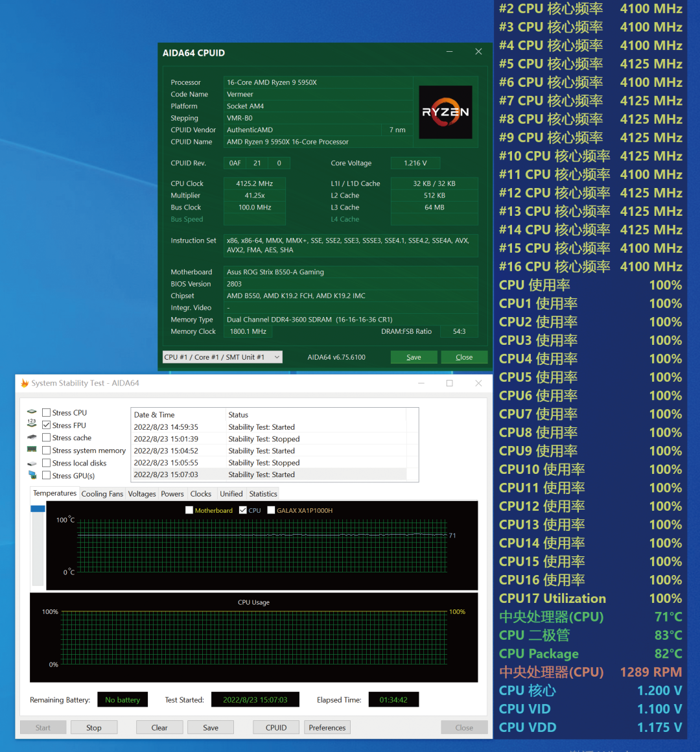Toggle the Motherboard temperature checkbox
The height and width of the screenshot is (752, 700).
coord(189,510)
